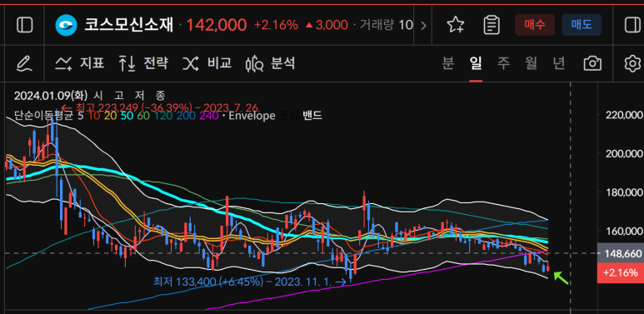Image resolution: width=644 pixels, height=314 pixels.
Task: Click the 최저 133,400 low annotation
Action: [250, 282]
